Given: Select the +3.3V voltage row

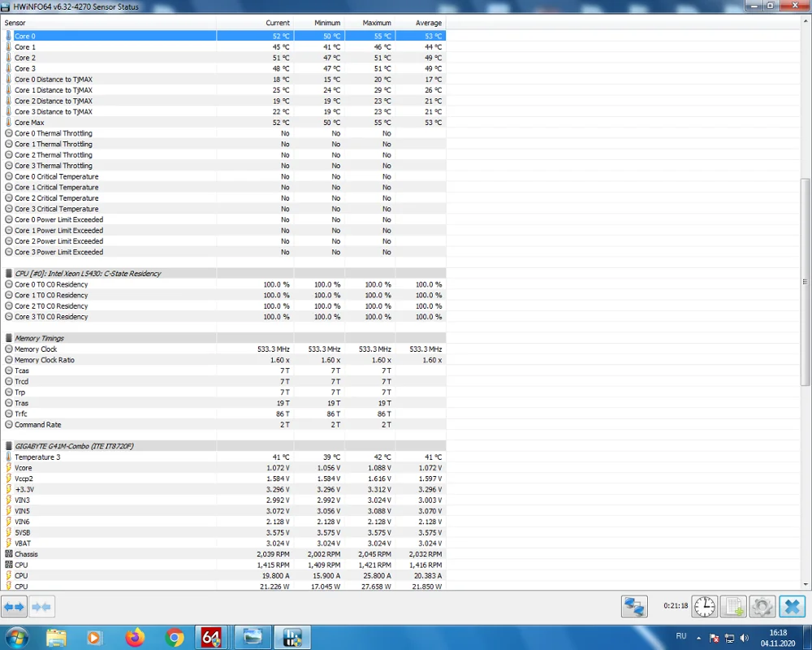Looking at the screenshot, I should pos(223,489).
